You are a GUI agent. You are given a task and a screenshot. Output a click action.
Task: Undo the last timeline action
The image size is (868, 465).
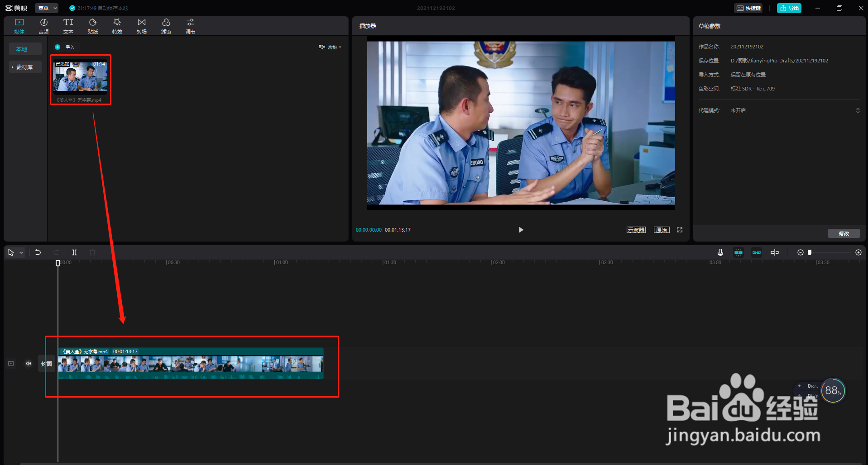38,252
